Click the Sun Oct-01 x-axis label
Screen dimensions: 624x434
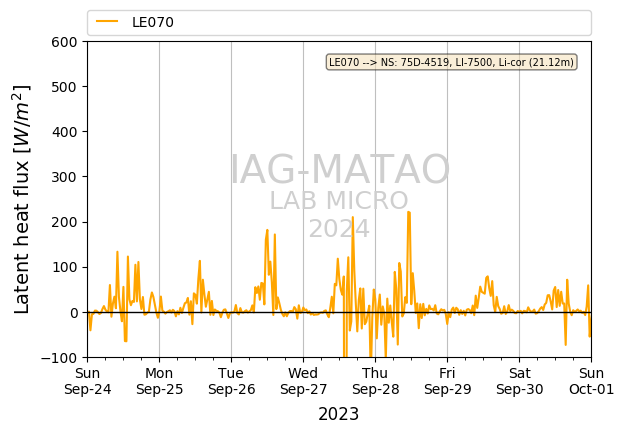(591, 381)
